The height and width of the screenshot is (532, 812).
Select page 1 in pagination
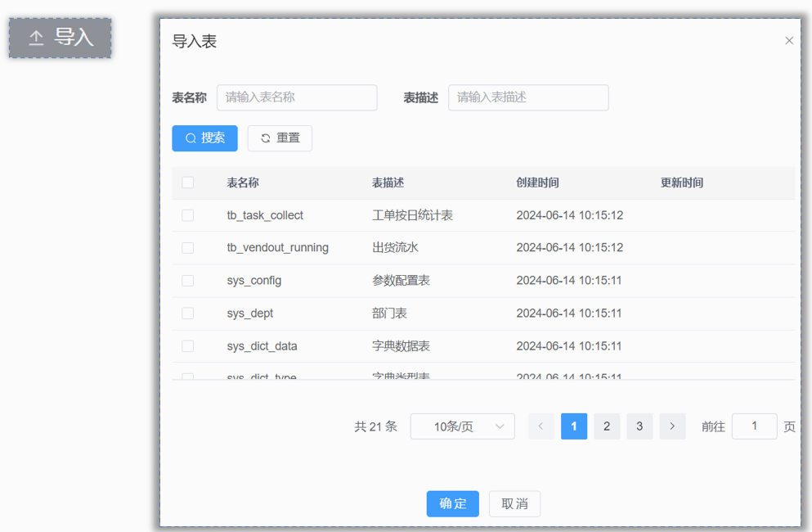(574, 426)
